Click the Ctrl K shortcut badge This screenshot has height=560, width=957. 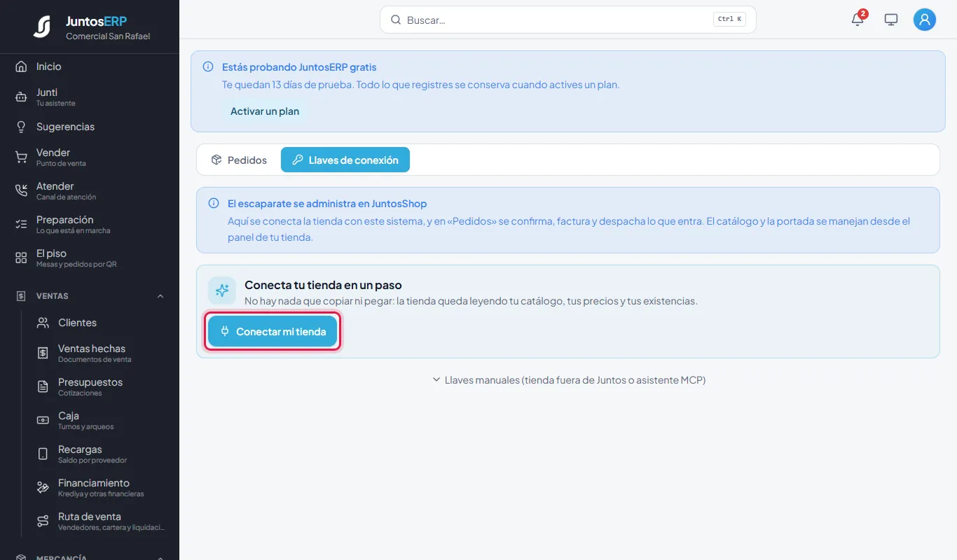pos(729,20)
